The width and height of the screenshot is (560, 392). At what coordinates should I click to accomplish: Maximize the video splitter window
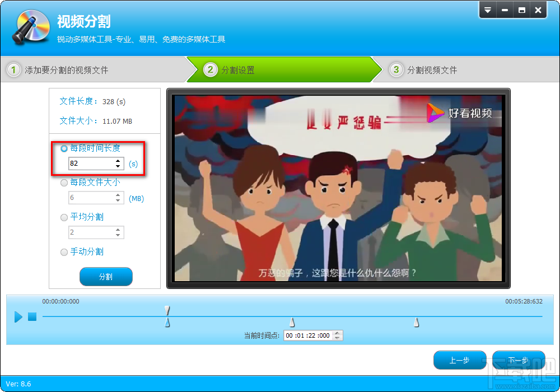click(x=521, y=10)
